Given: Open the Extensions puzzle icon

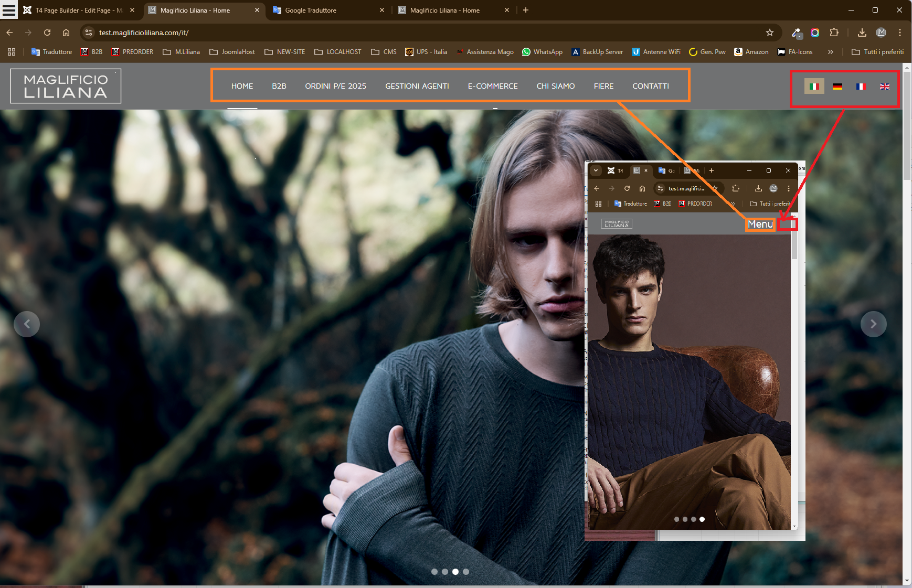Looking at the screenshot, I should [834, 33].
